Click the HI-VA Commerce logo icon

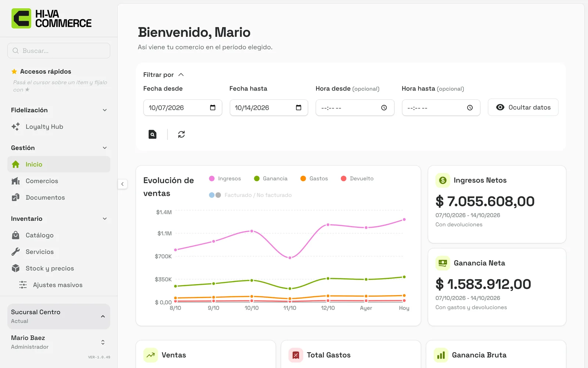tap(21, 18)
